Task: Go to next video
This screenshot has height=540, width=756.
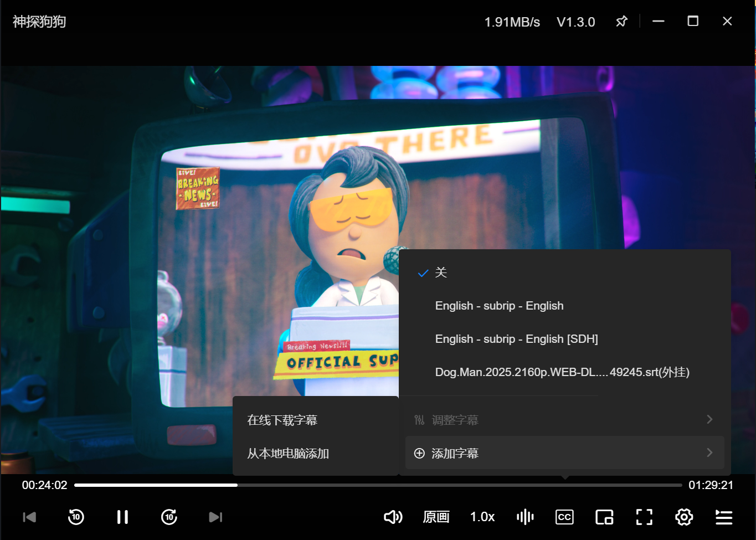Action: [x=215, y=517]
